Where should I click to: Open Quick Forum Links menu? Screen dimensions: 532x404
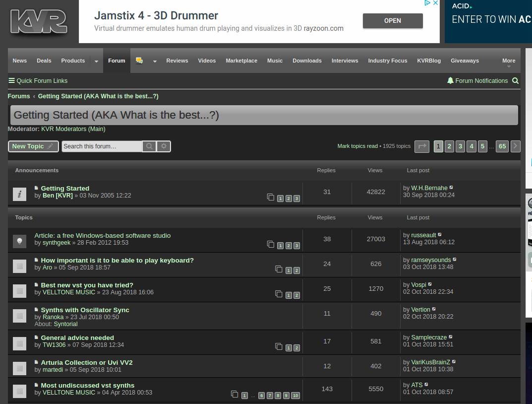click(38, 80)
